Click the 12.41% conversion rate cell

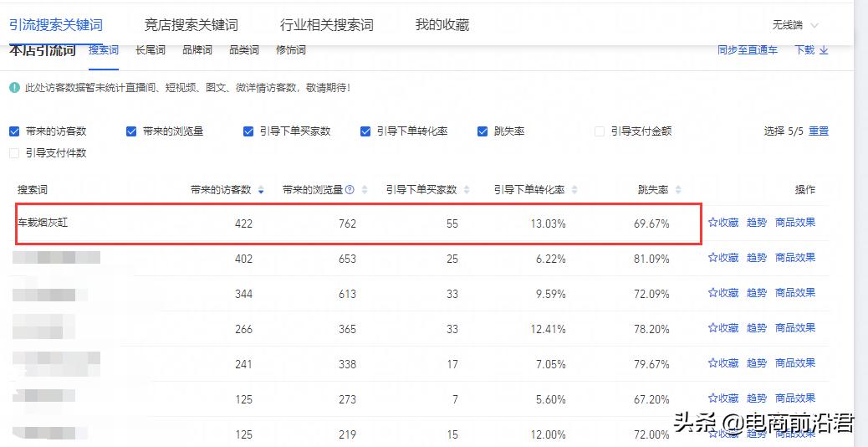(x=547, y=329)
